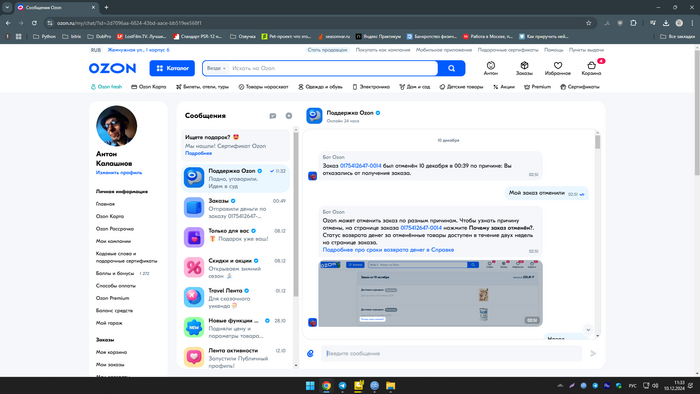Open Электроника category

pyautogui.click(x=371, y=87)
